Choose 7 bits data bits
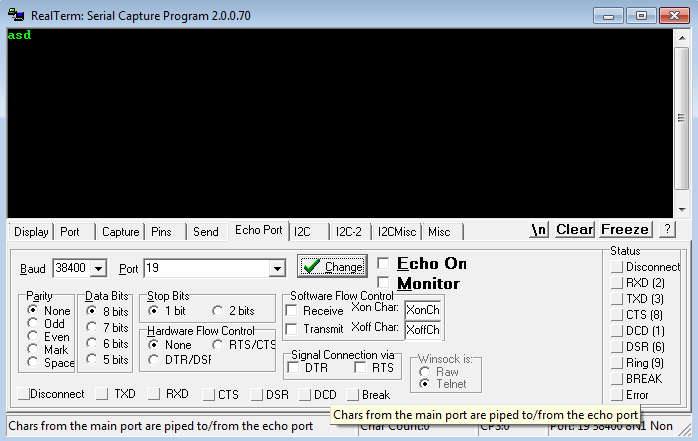Screen dimensions: 698x441 coord(91,327)
